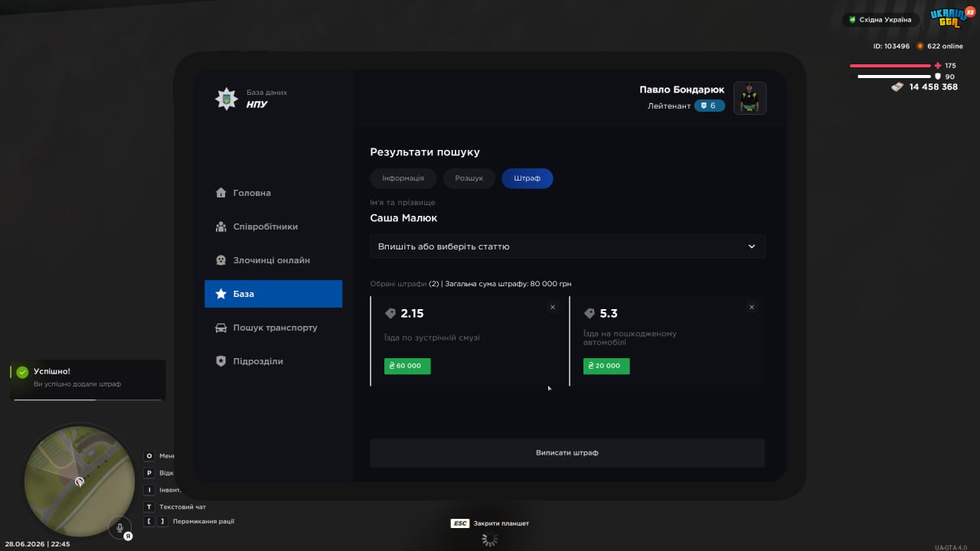The height and width of the screenshot is (551, 980).
Task: Open Головна via its house icon
Action: click(220, 193)
